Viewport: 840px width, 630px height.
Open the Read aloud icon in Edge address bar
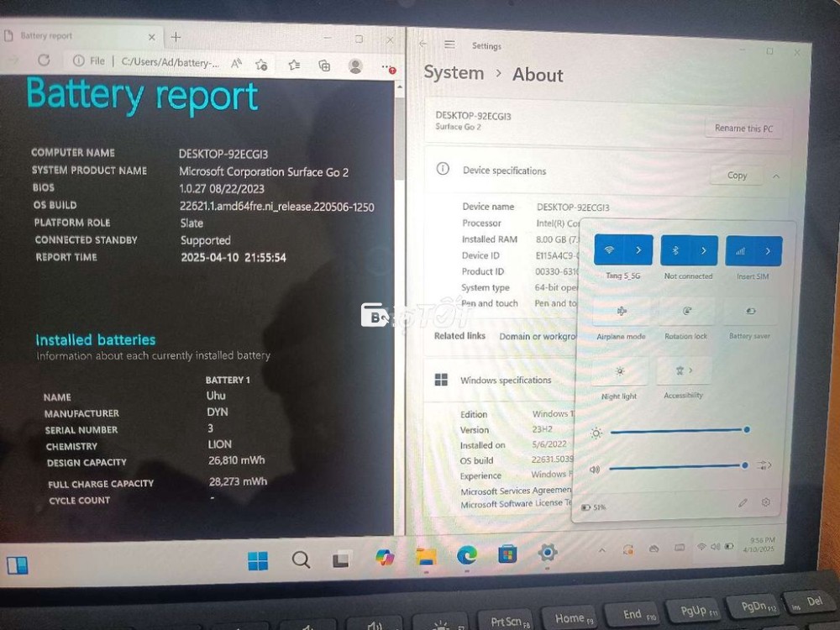coord(236,64)
